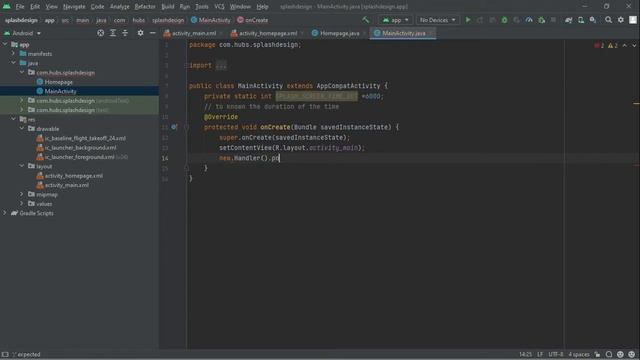Image resolution: width=640 pixels, height=360 pixels.
Task: Click the yellow warning count indicator
Action: (x=613, y=45)
